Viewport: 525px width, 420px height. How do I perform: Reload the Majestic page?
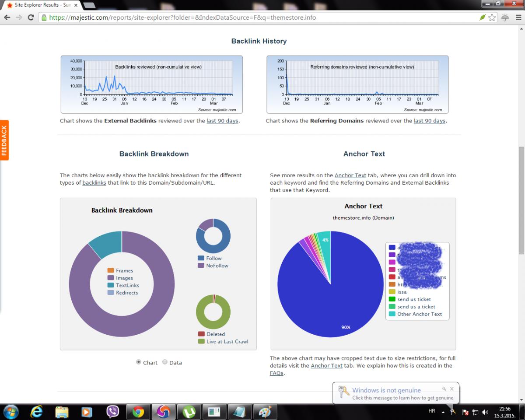click(31, 17)
